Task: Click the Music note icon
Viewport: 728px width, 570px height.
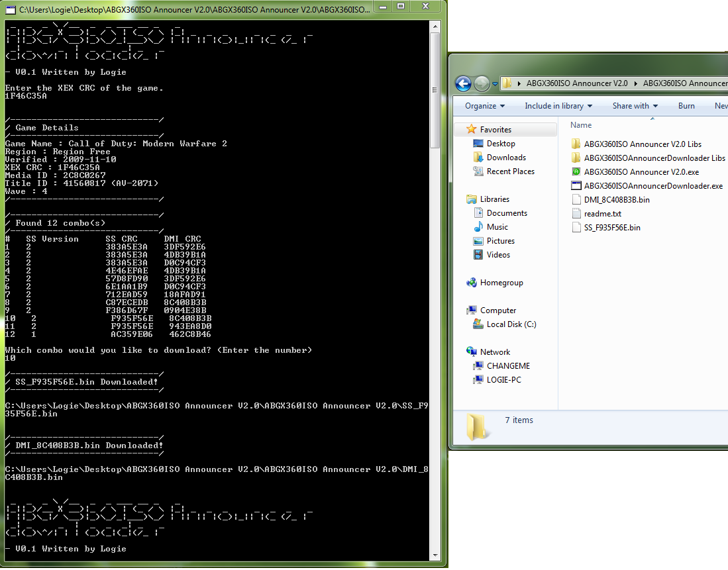Action: [478, 227]
